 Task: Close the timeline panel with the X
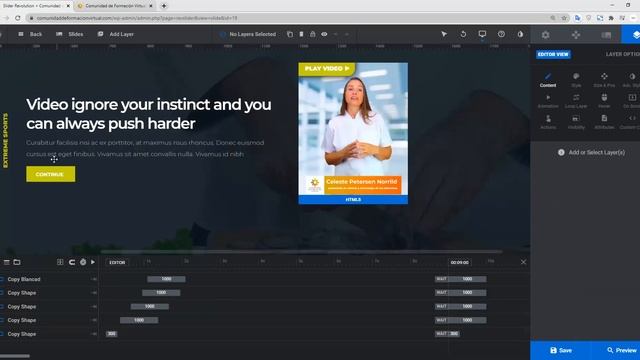[523, 262]
